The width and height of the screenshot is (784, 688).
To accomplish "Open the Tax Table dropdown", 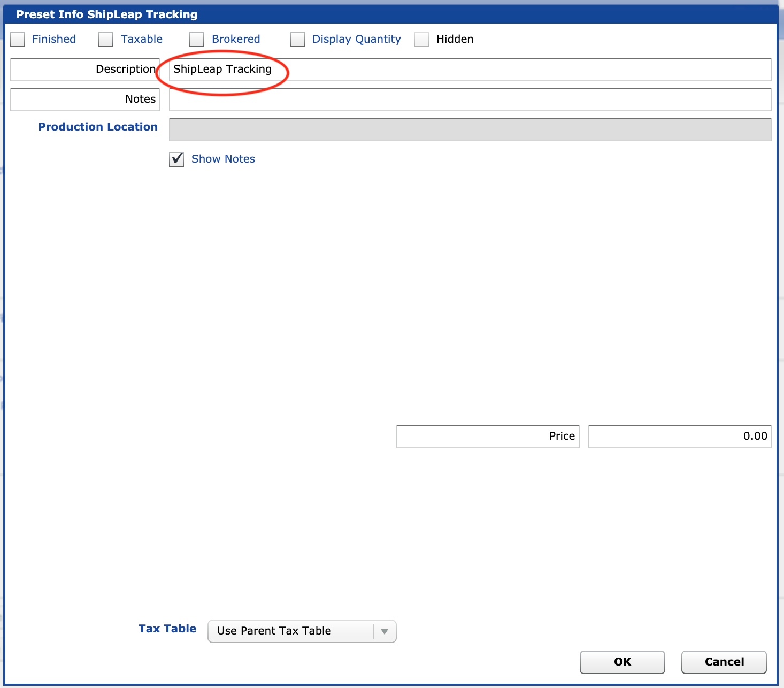I will pos(302,631).
